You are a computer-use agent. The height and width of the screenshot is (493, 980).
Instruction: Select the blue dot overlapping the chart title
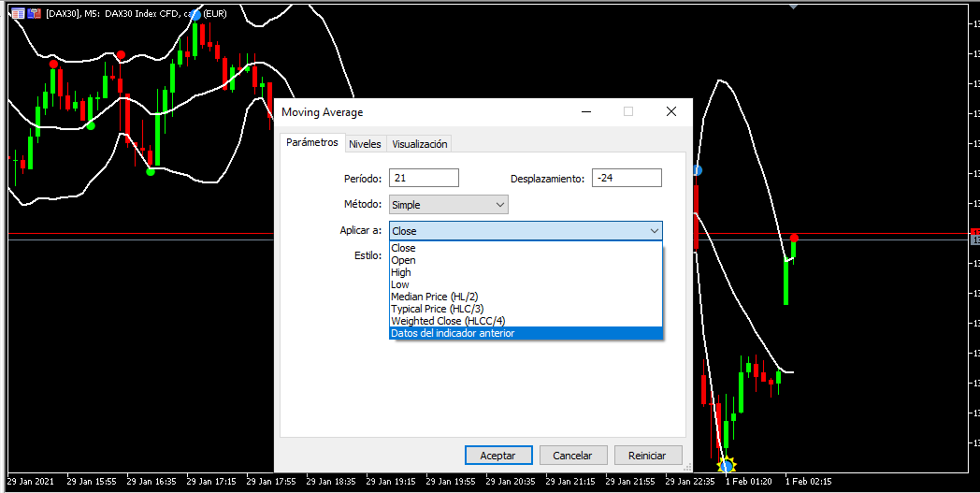[195, 14]
